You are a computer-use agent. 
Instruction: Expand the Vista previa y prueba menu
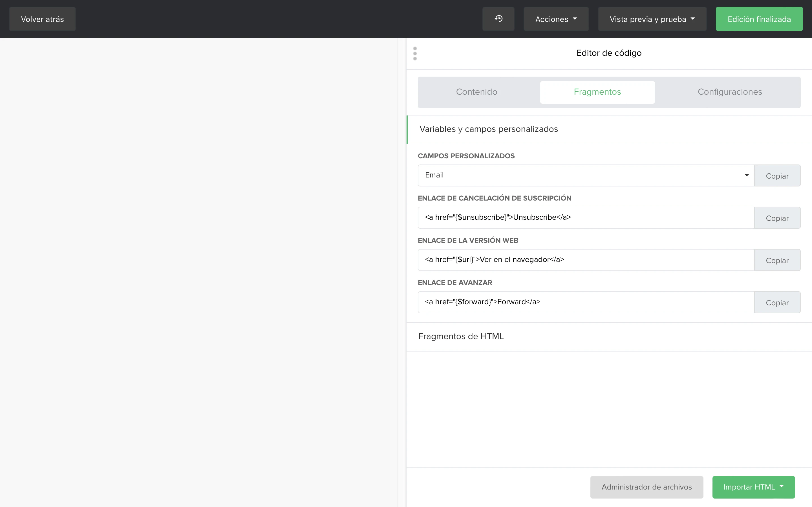click(x=652, y=19)
